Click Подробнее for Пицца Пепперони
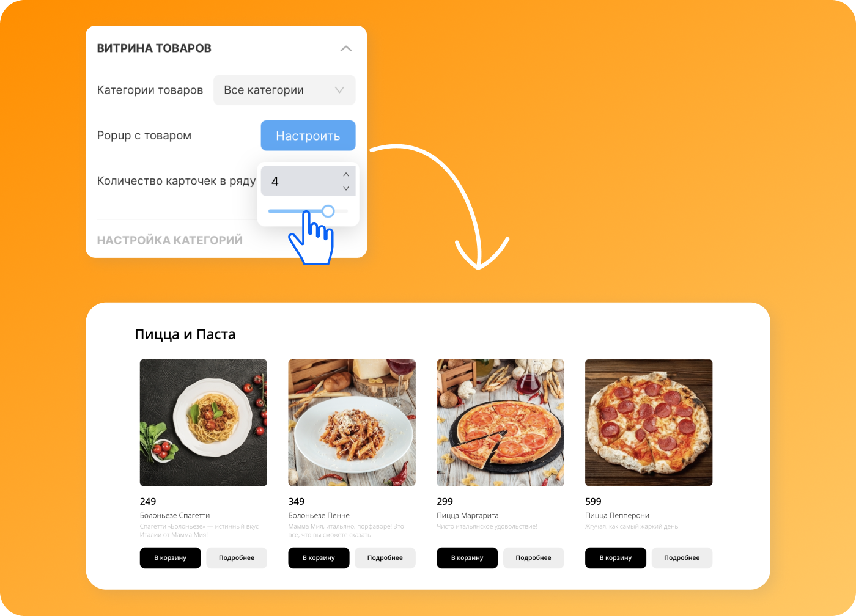This screenshot has width=856, height=616. [x=682, y=558]
